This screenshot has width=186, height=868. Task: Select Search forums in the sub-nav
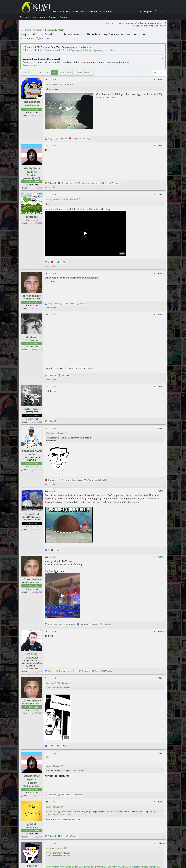40,17
